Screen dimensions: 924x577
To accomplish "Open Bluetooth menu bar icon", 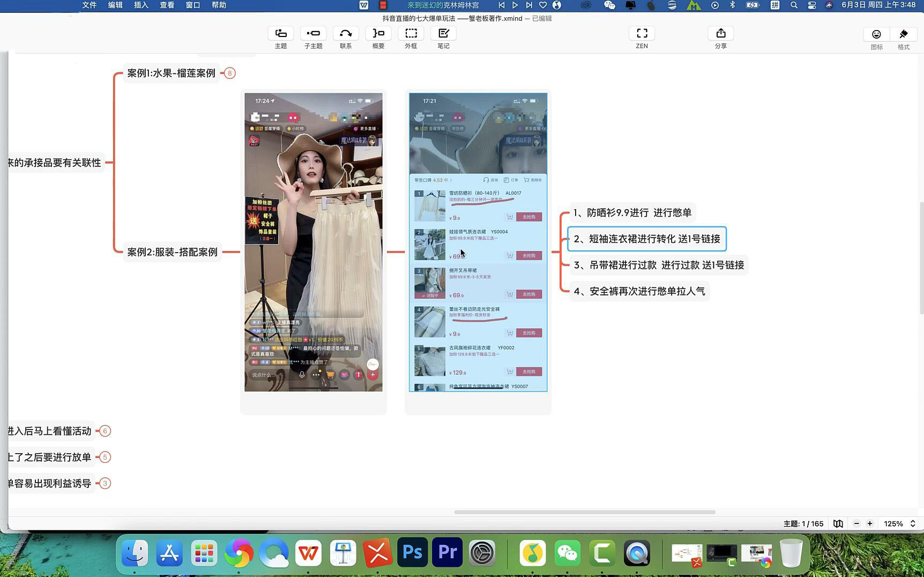I will (x=732, y=5).
